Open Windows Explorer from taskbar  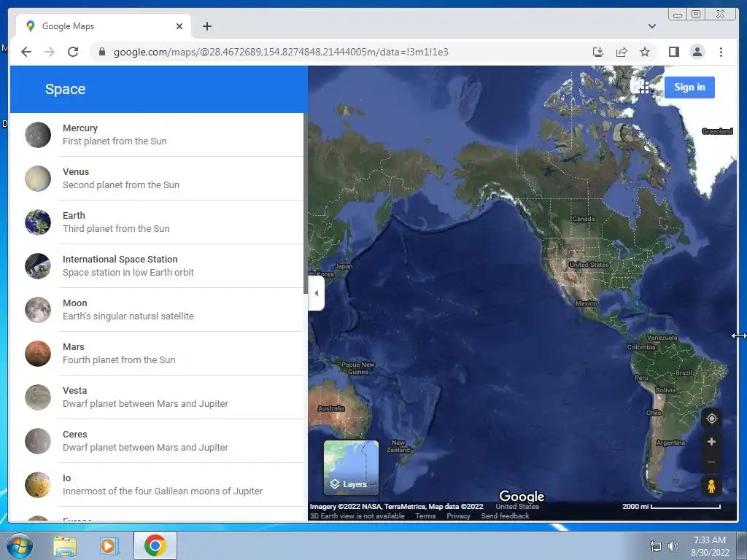click(x=65, y=546)
